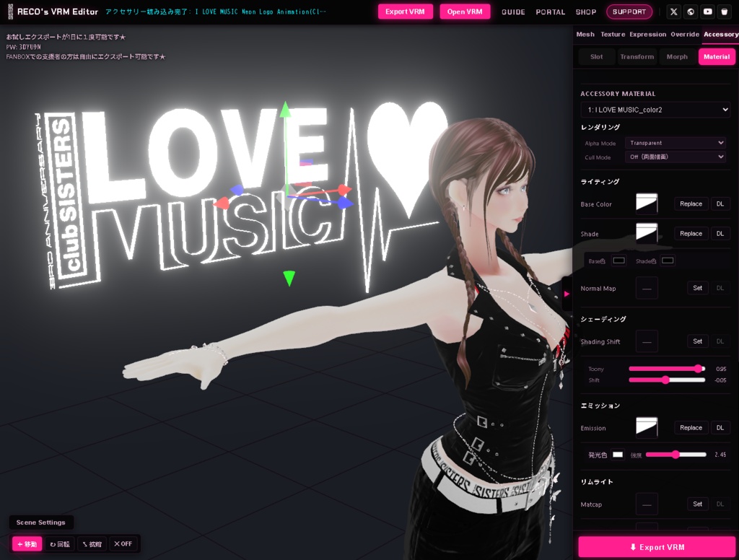Download Emission texture with DL

(x=720, y=427)
